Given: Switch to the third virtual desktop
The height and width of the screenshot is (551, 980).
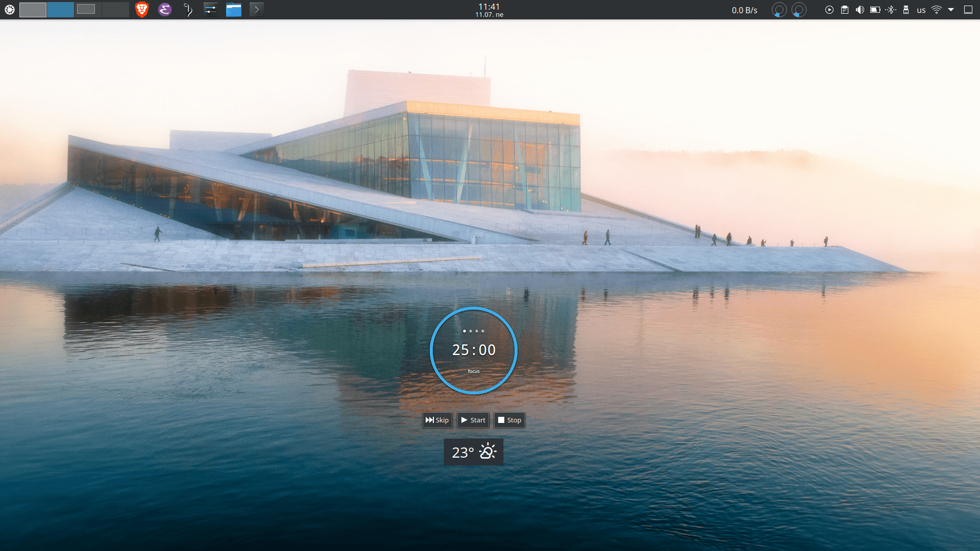Looking at the screenshot, I should [x=88, y=10].
